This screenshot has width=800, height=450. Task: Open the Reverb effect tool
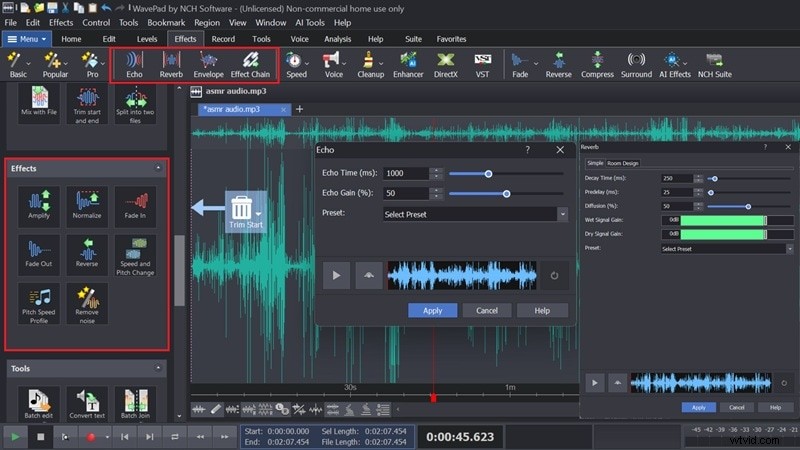(171, 65)
